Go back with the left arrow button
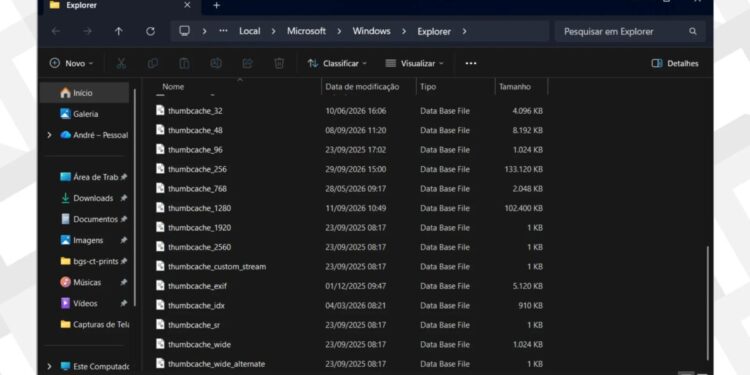Screen dimensions: 750x375 pyautogui.click(x=56, y=31)
